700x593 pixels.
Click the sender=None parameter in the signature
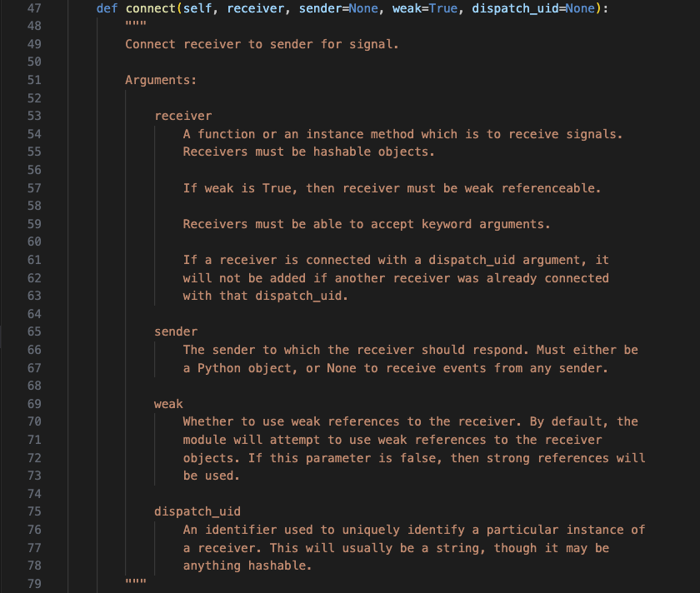[x=338, y=8]
